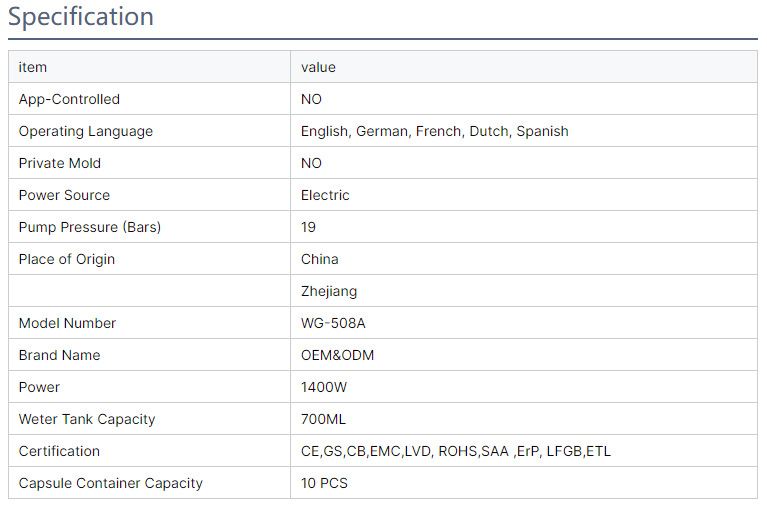Viewport: 767px width, 509px height.
Task: Click the OEM&ODM brand value
Action: [338, 355]
